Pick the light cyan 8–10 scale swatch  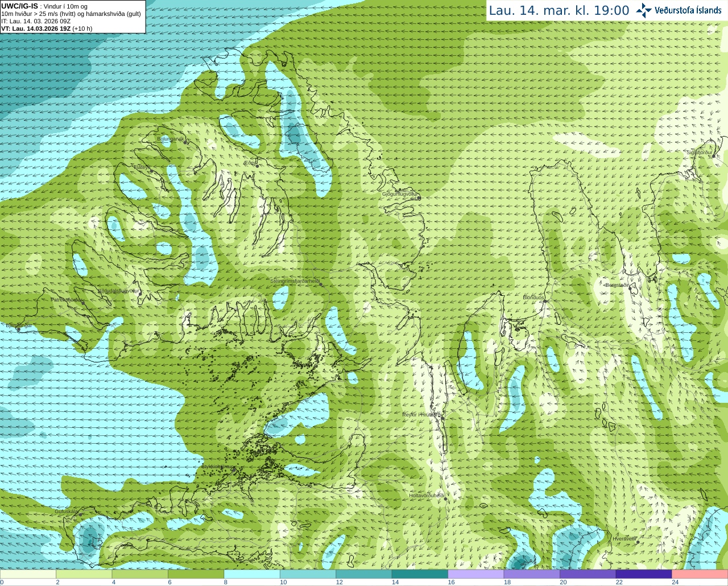252,574
